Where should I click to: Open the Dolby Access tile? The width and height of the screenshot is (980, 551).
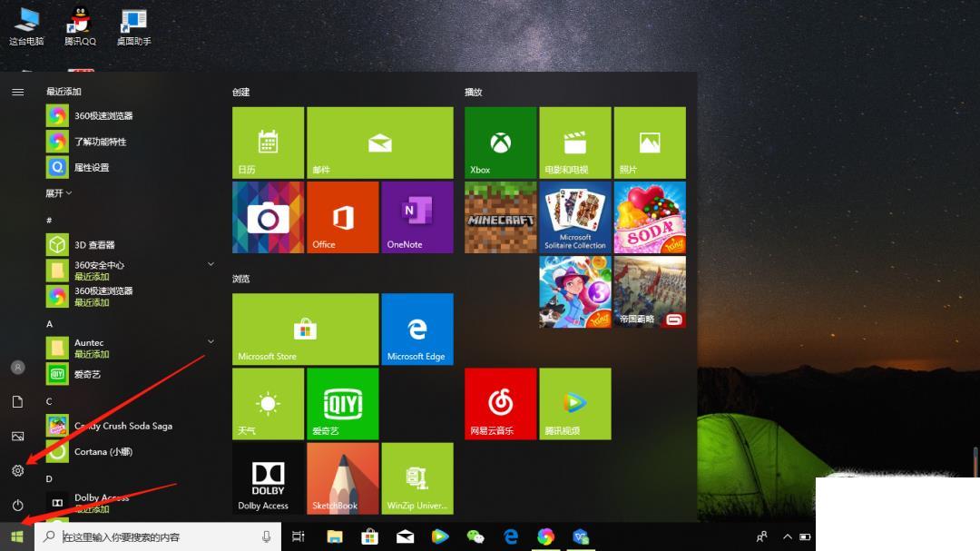tap(268, 478)
